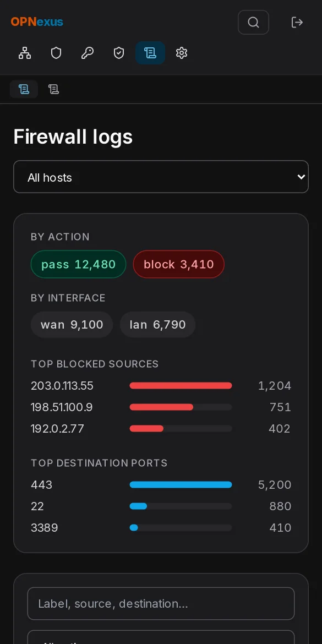Click the BY ACTION label
Image resolution: width=322 pixels, height=644 pixels.
click(x=60, y=237)
